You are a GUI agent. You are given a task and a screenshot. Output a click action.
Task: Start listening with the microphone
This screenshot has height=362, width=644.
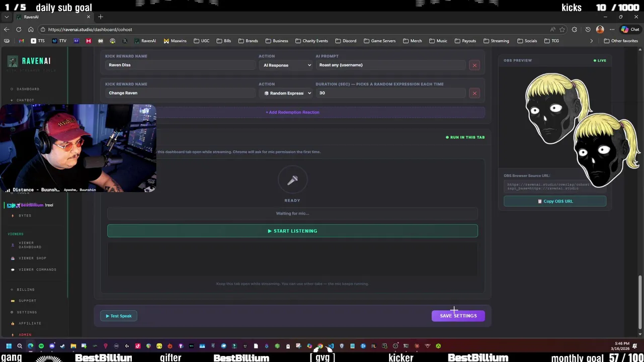point(292,231)
